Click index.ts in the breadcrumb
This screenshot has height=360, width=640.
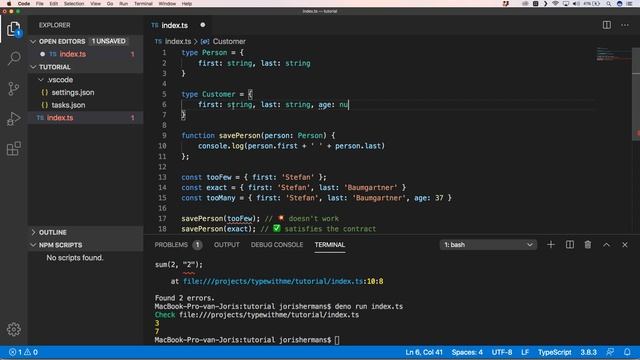(x=178, y=41)
